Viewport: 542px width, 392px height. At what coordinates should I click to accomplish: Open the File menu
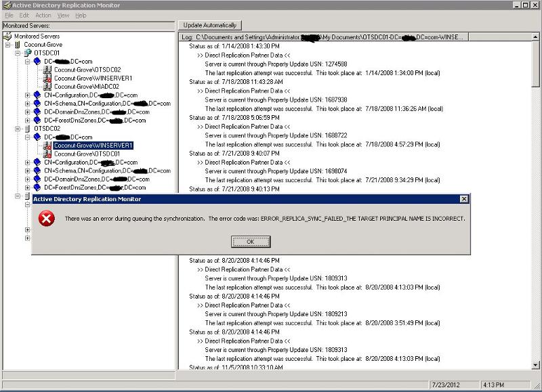coord(9,15)
